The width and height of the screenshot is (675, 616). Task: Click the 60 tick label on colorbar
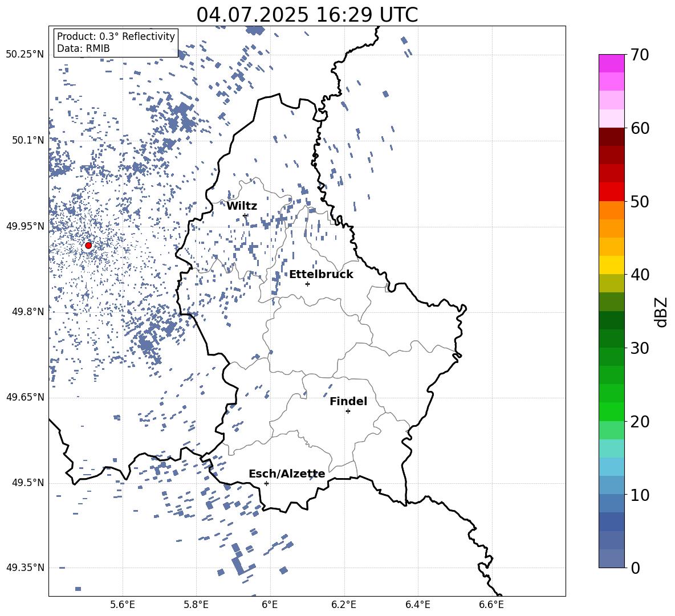click(640, 128)
